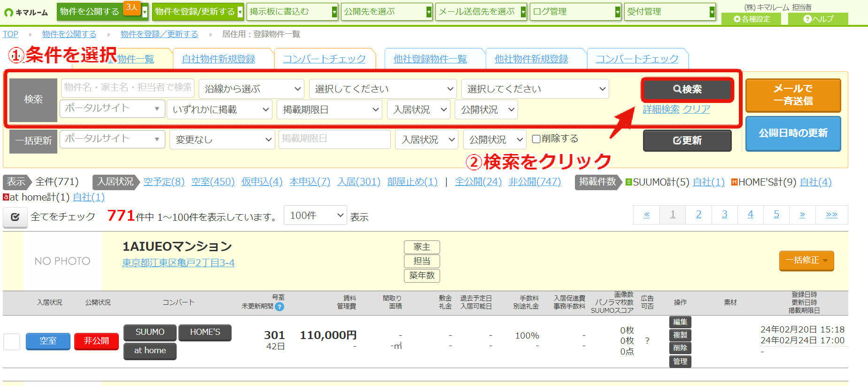This screenshot has height=386, width=868.
Task: Click 築年数 button
Action: click(x=422, y=276)
